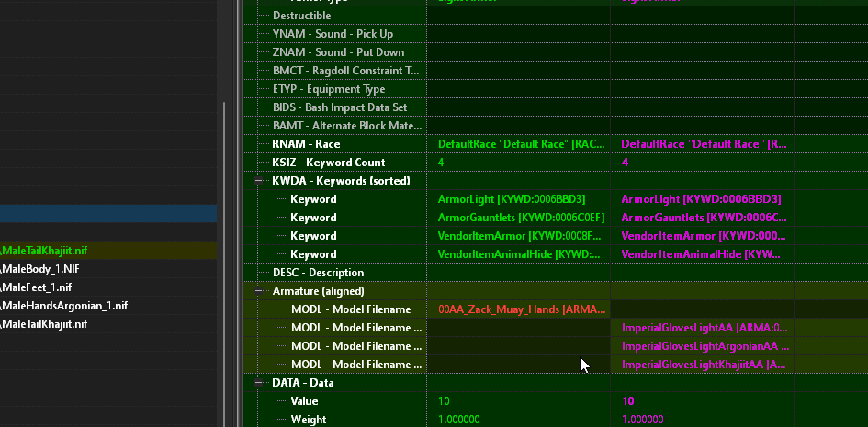Click the green keyword count 4 cell
The width and height of the screenshot is (868, 427).
coord(518,162)
